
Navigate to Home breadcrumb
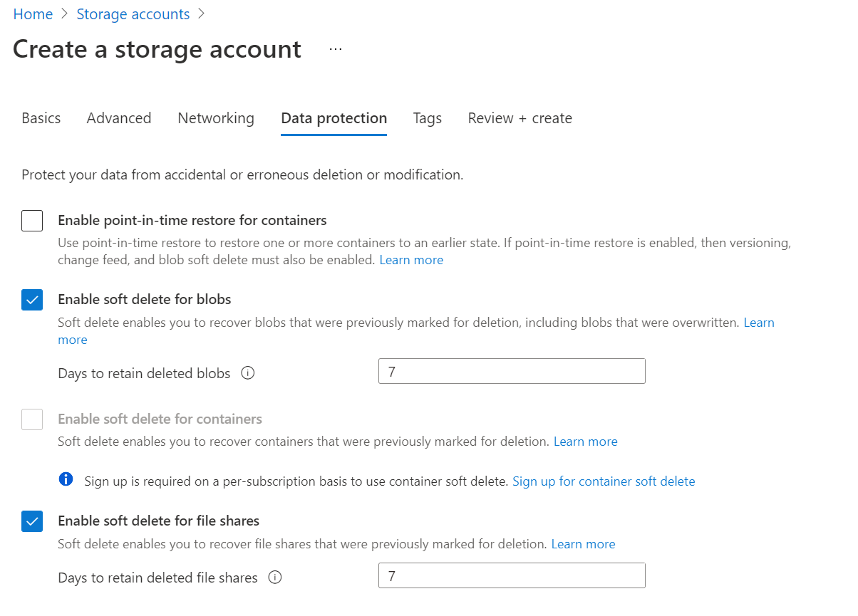33,14
